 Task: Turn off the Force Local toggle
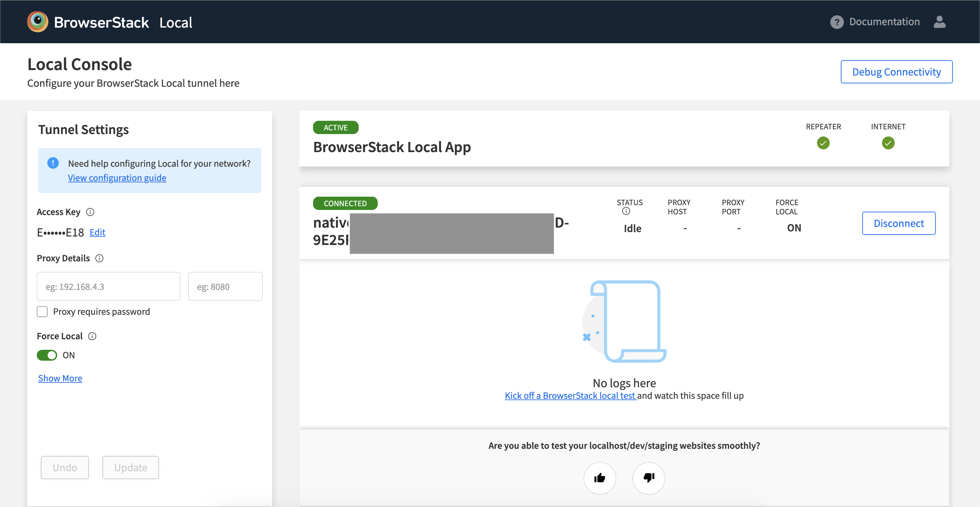[x=47, y=355]
